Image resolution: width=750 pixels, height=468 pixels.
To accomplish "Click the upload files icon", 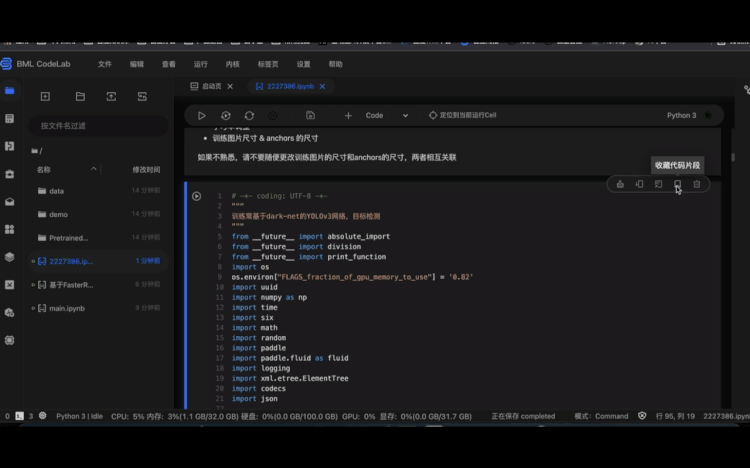I will [x=111, y=96].
